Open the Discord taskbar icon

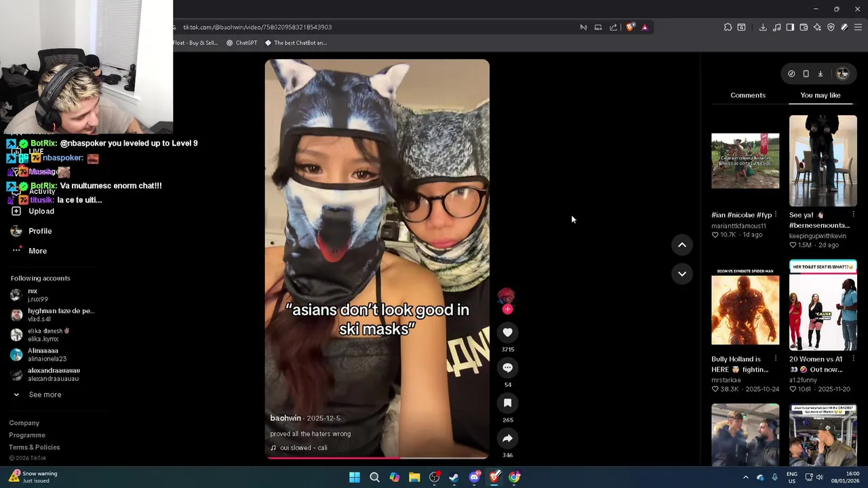[x=475, y=477]
